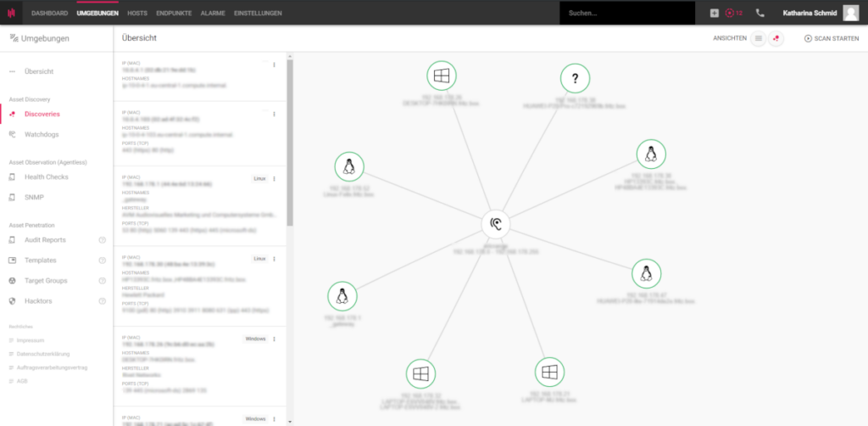Click the phone support icon
Viewport: 868px width, 426px height.
coord(760,13)
